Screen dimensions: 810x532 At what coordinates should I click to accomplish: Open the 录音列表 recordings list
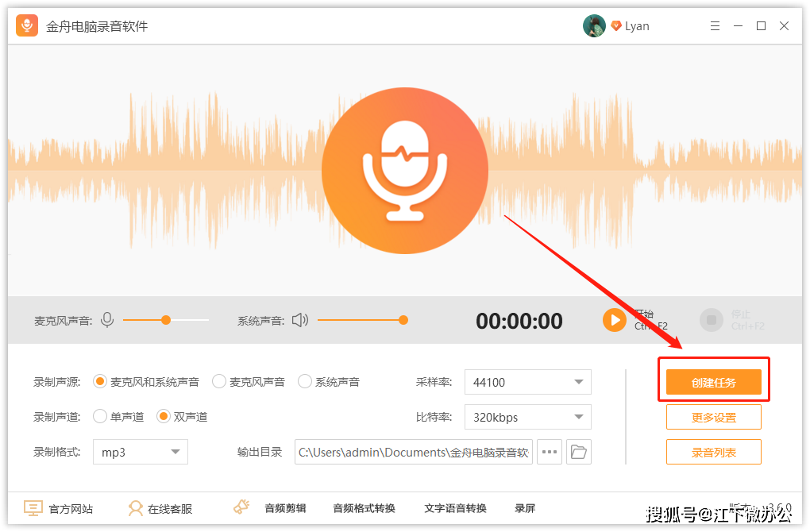click(713, 453)
